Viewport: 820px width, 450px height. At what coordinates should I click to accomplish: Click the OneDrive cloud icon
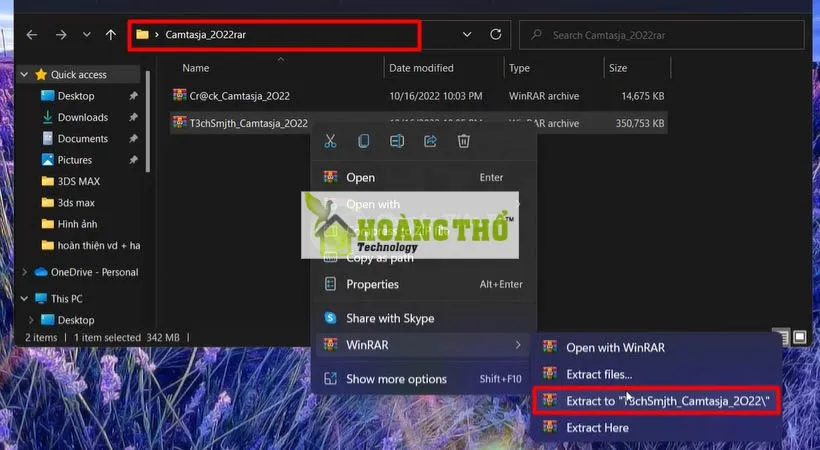click(x=41, y=272)
